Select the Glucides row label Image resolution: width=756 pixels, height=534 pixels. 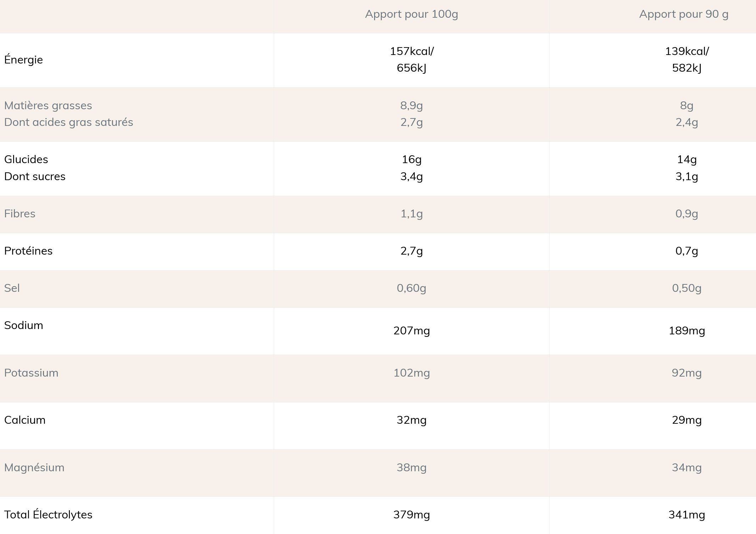[26, 159]
